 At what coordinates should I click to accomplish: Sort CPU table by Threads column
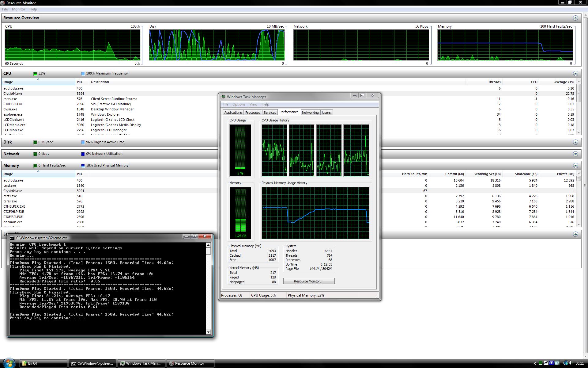coord(484,82)
